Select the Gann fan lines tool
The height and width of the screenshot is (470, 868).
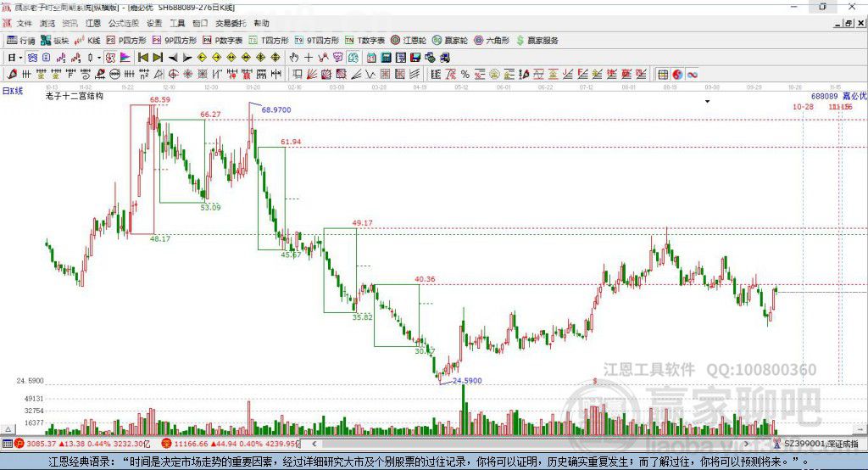coord(312,75)
